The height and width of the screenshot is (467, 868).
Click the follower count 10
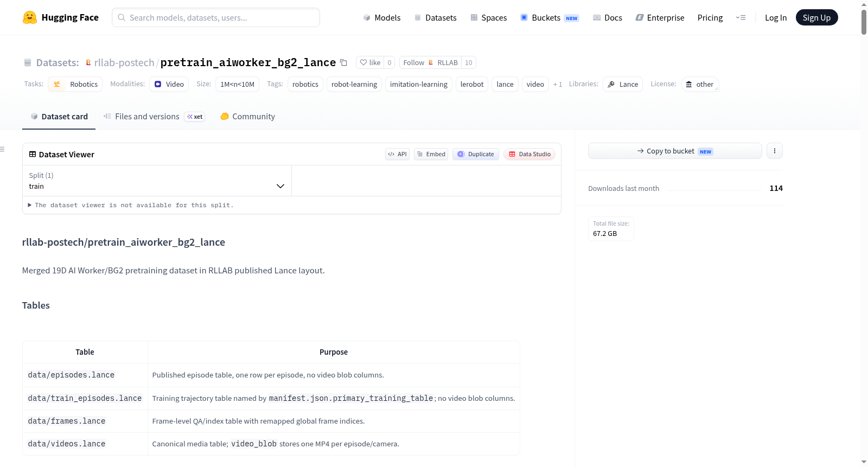[x=469, y=62]
